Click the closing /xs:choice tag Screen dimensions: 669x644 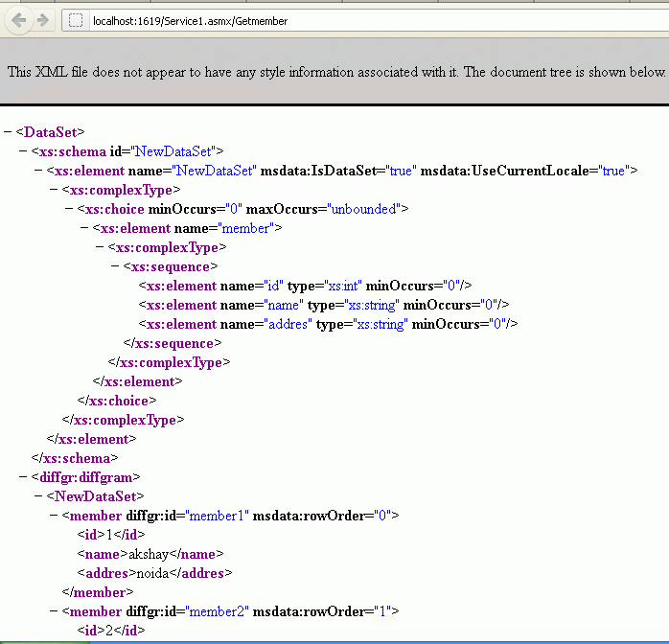pos(117,401)
